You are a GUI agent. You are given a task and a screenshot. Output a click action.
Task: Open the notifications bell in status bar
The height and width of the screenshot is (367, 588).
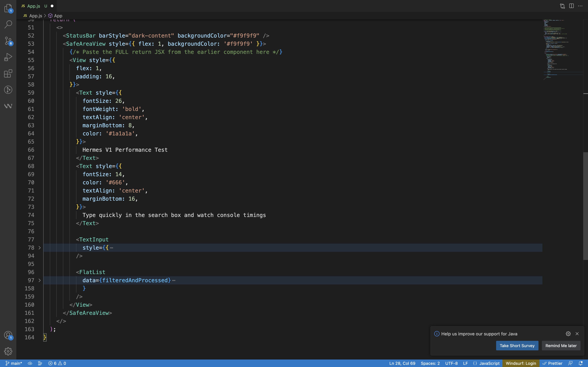click(x=581, y=363)
